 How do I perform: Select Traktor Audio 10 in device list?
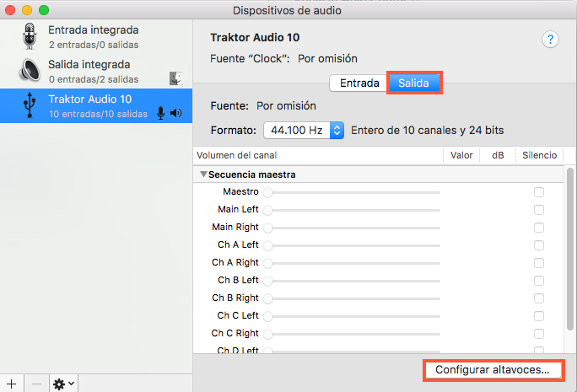click(x=96, y=105)
